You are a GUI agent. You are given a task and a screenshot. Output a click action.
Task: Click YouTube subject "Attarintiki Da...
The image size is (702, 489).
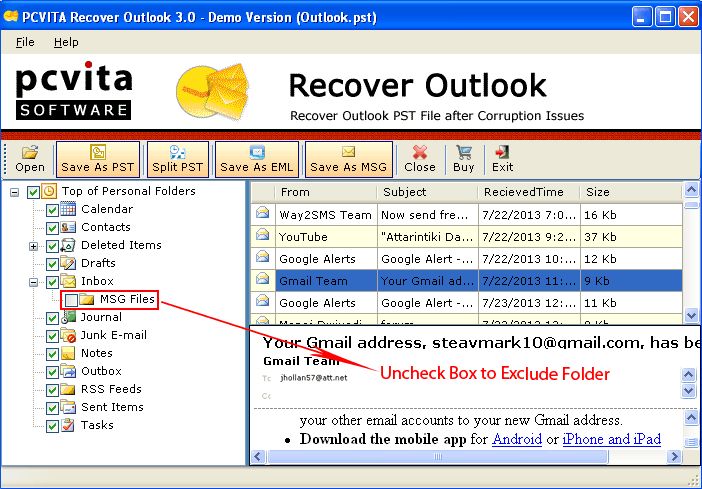[427, 237]
